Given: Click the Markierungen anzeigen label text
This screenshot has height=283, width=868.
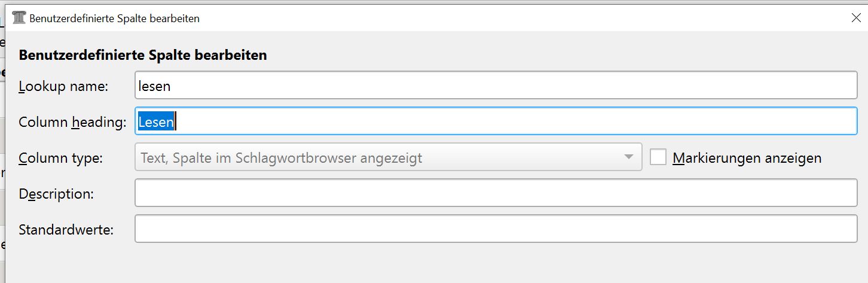Looking at the screenshot, I should (747, 158).
